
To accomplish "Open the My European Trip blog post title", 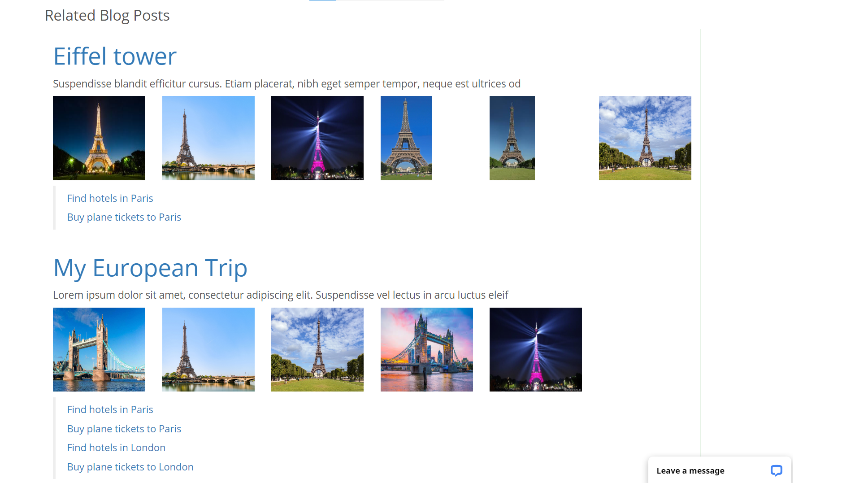I will coord(150,268).
